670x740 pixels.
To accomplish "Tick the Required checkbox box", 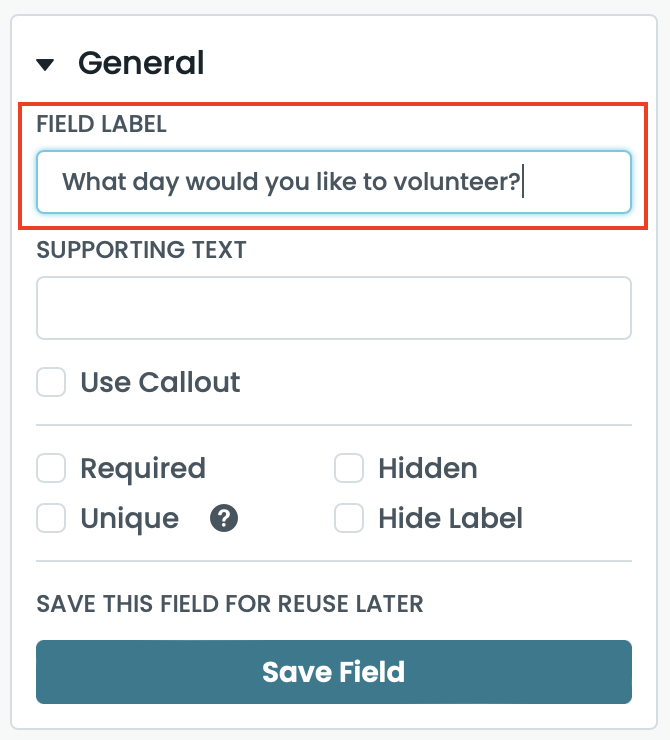I will [x=51, y=468].
